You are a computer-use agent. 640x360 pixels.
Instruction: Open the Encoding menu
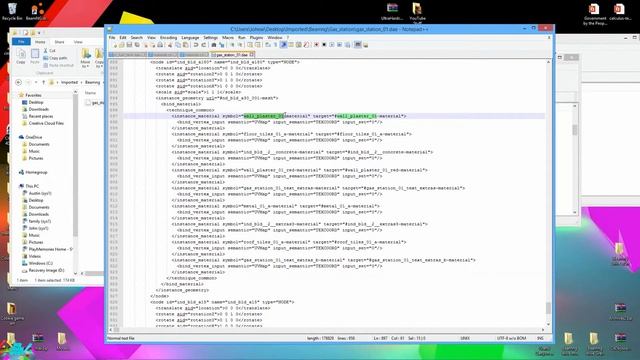coord(169,38)
